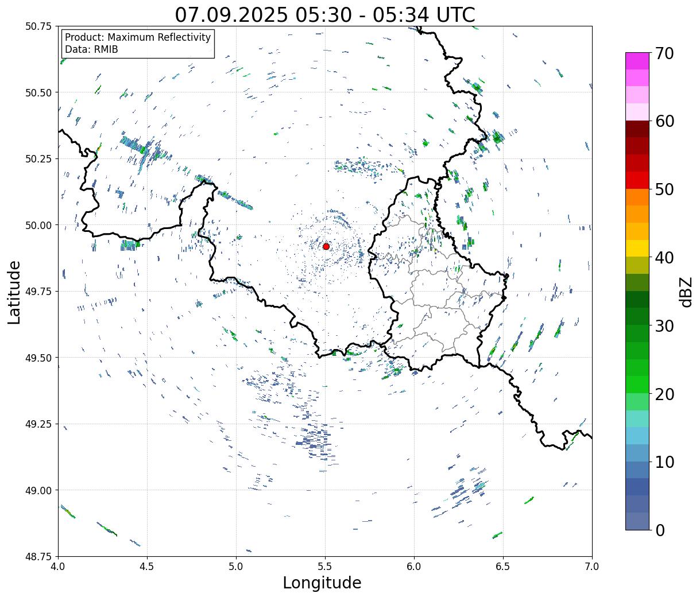
Task: Click the dark green colorbar segment near 30
Action: (x=637, y=316)
